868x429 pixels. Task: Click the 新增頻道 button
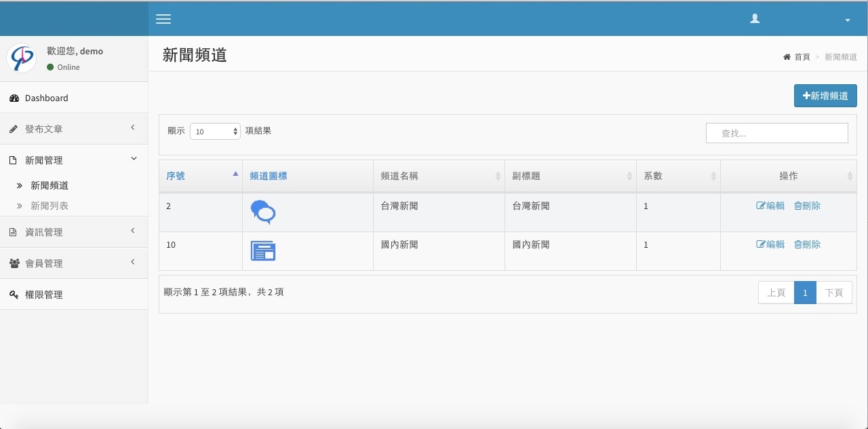(x=825, y=96)
